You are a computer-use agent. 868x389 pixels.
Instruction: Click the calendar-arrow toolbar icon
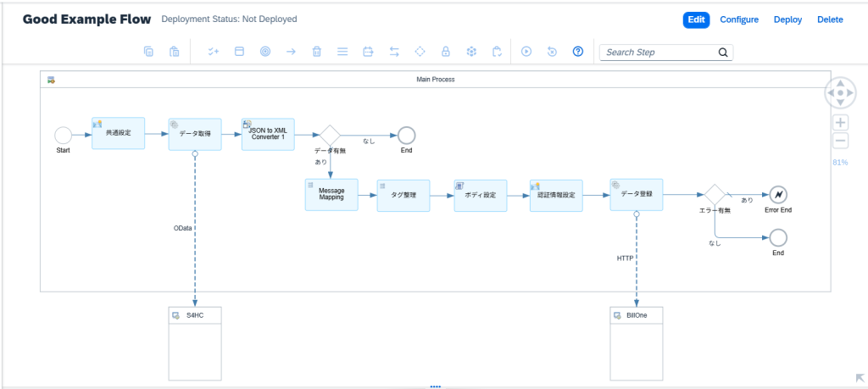click(368, 52)
